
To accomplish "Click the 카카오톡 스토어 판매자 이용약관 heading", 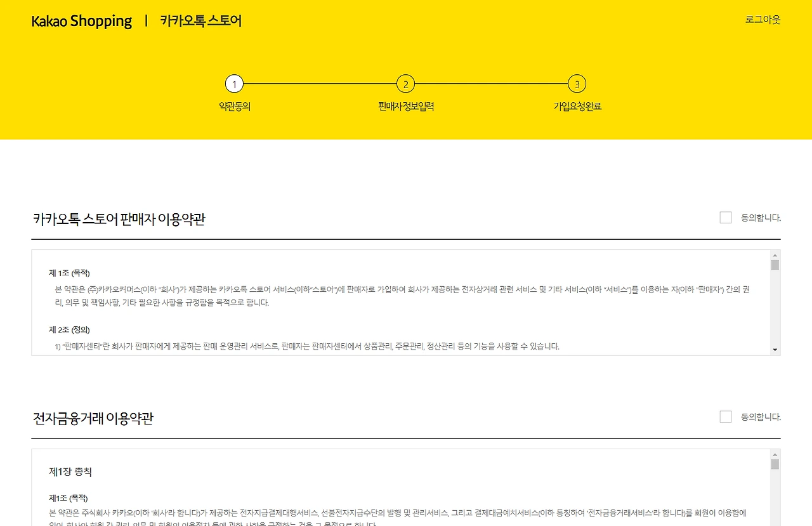I will (x=119, y=220).
